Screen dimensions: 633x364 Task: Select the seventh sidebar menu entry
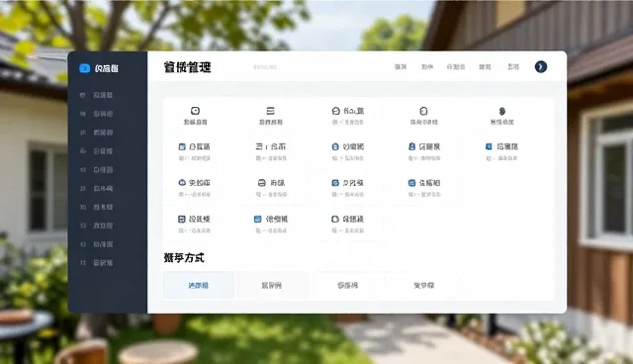point(97,207)
